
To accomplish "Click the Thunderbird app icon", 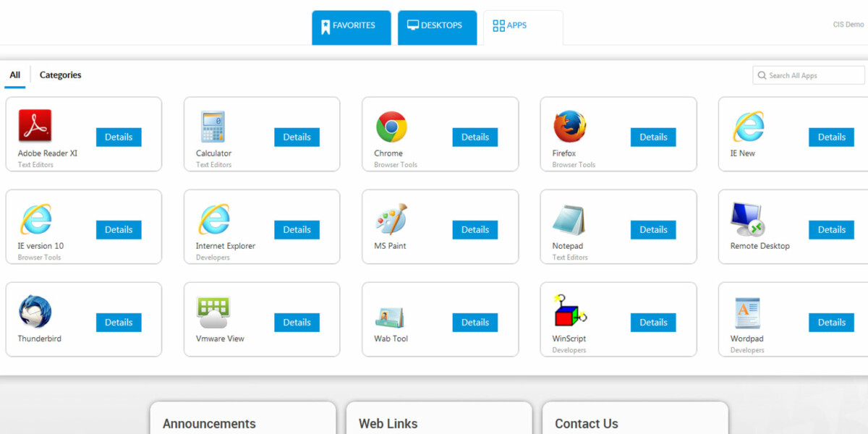I will point(35,312).
